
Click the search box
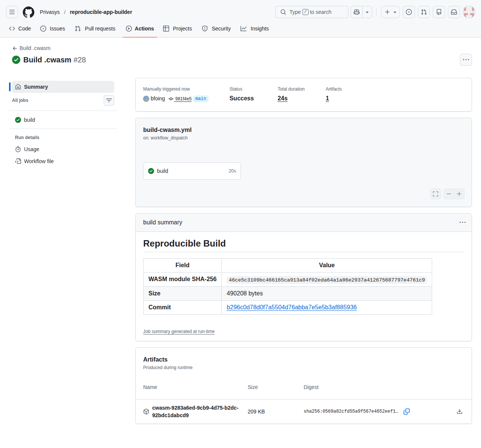point(312,12)
